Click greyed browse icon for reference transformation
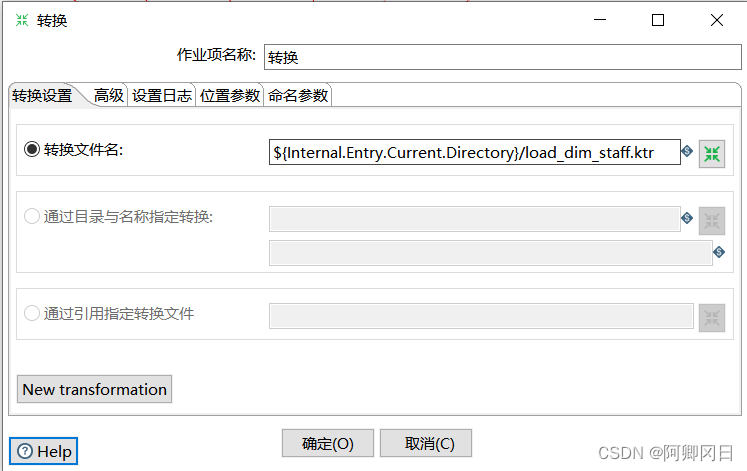 click(x=712, y=317)
